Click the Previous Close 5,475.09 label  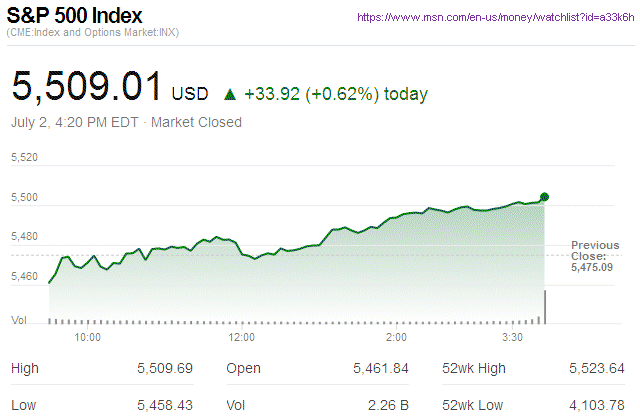tap(595, 256)
